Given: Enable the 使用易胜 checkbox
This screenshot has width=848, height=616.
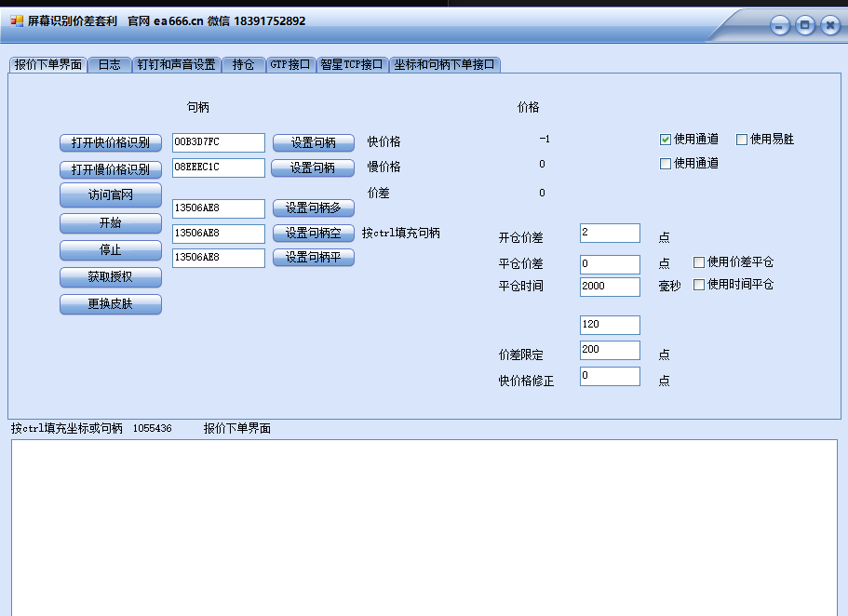Looking at the screenshot, I should [742, 140].
